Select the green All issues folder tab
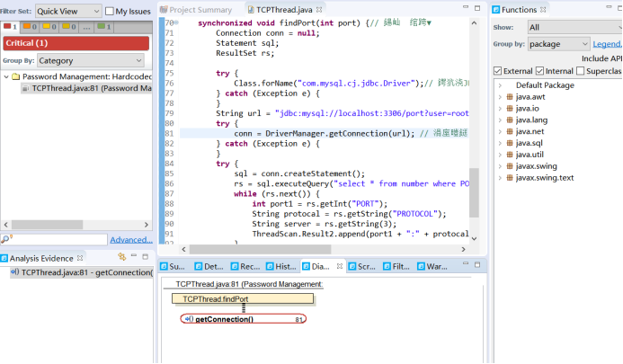This screenshot has height=364, width=623. click(104, 27)
